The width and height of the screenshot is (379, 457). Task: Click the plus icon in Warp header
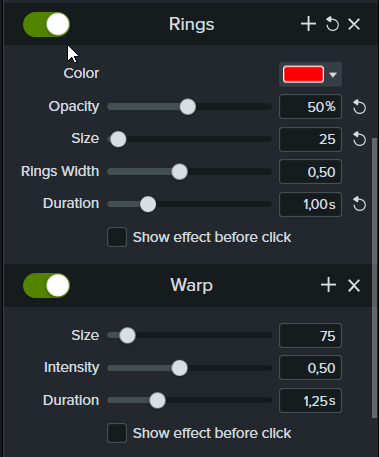pos(328,285)
